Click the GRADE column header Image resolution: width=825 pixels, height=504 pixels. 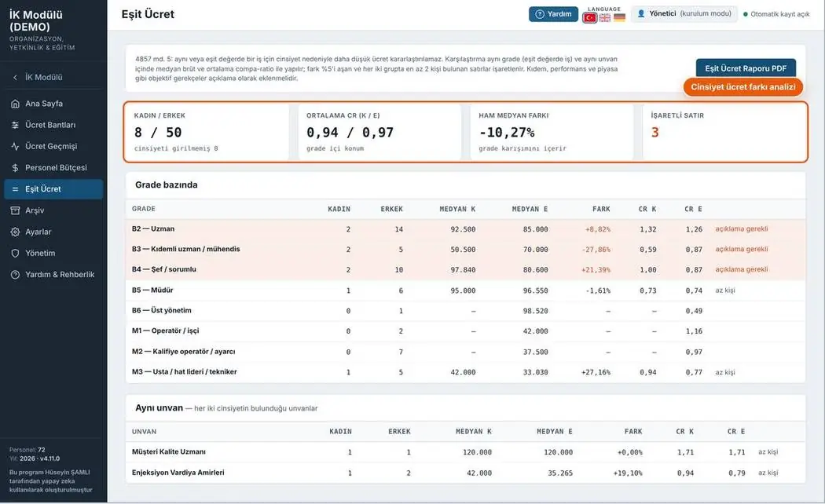tap(144, 209)
